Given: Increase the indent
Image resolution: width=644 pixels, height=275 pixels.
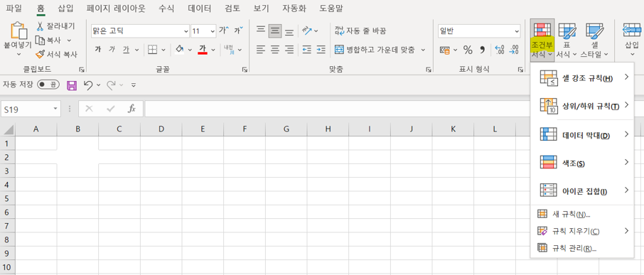Looking at the screenshot, I should click(x=321, y=50).
